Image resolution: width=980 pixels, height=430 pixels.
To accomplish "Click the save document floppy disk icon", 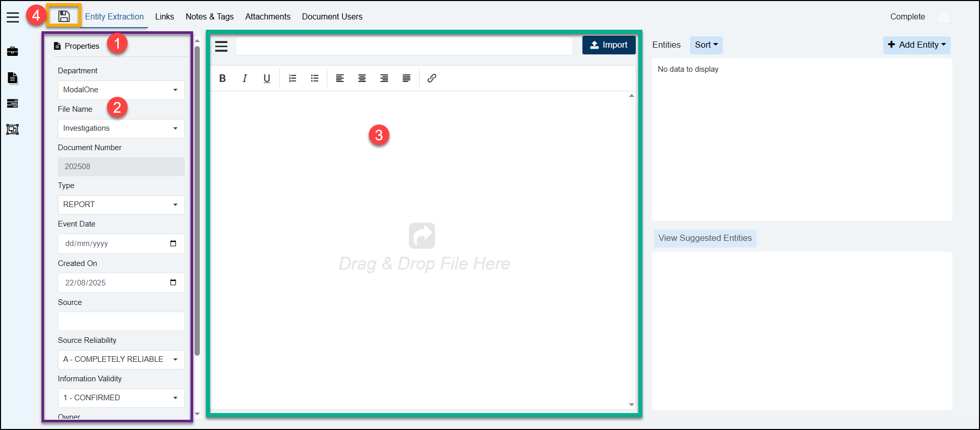I will (x=64, y=16).
